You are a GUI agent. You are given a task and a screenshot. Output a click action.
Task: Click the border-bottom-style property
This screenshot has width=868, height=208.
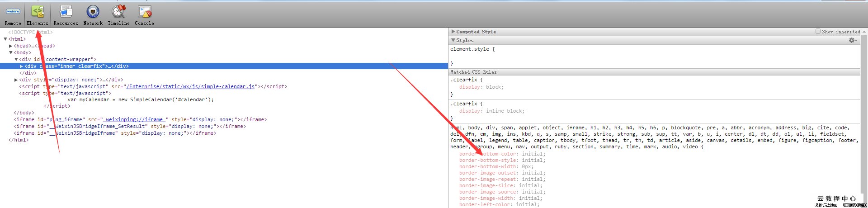[x=502, y=160]
